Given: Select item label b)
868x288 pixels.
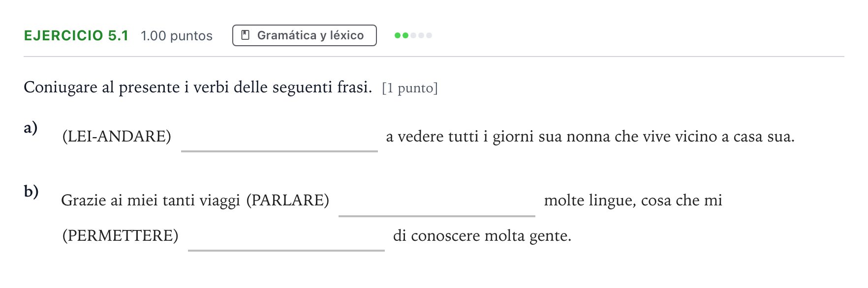Looking at the screenshot, I should [31, 191].
